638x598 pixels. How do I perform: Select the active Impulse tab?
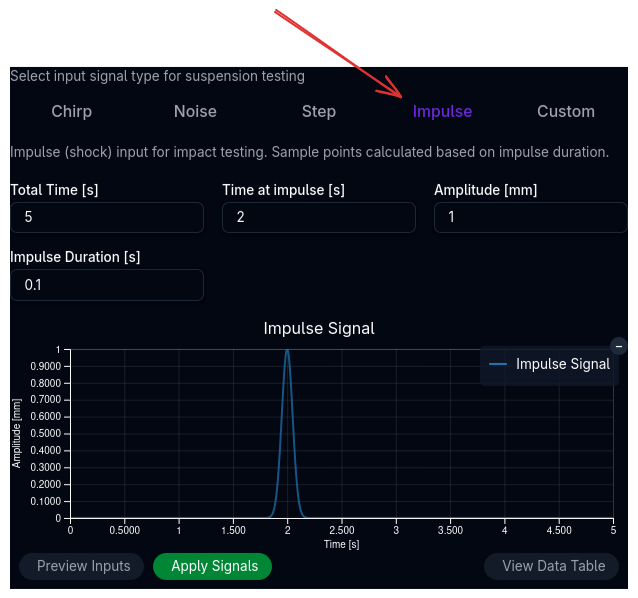[442, 111]
